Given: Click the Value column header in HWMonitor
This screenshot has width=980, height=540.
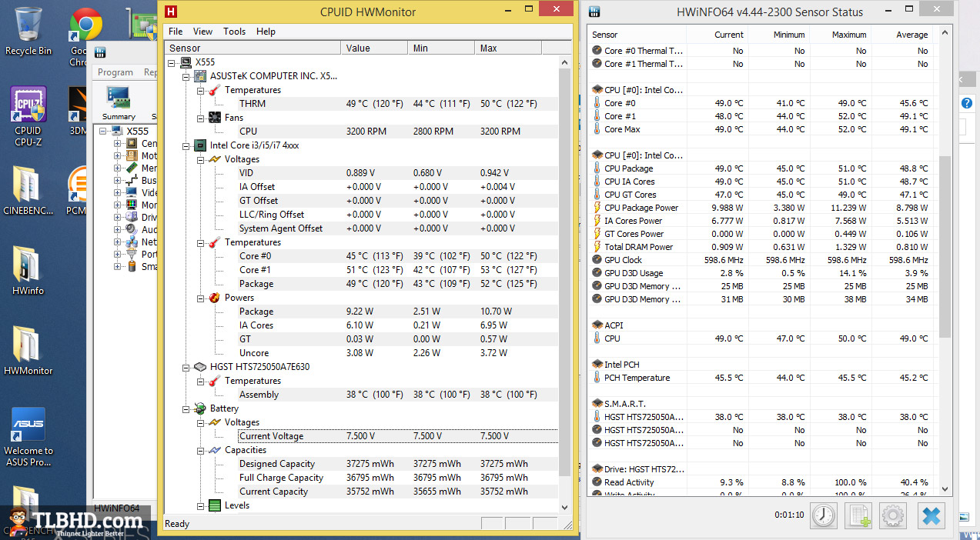Looking at the screenshot, I should point(374,48).
